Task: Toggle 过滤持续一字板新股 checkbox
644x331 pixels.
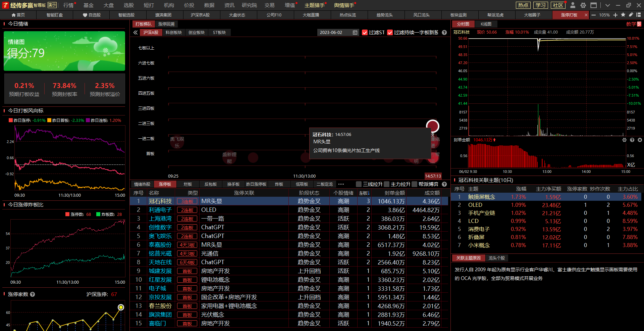Action: coord(390,33)
